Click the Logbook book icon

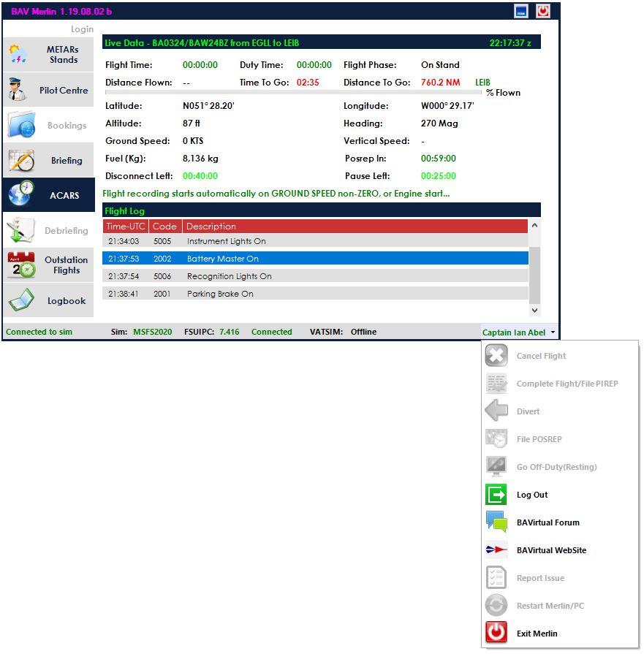click(x=21, y=300)
